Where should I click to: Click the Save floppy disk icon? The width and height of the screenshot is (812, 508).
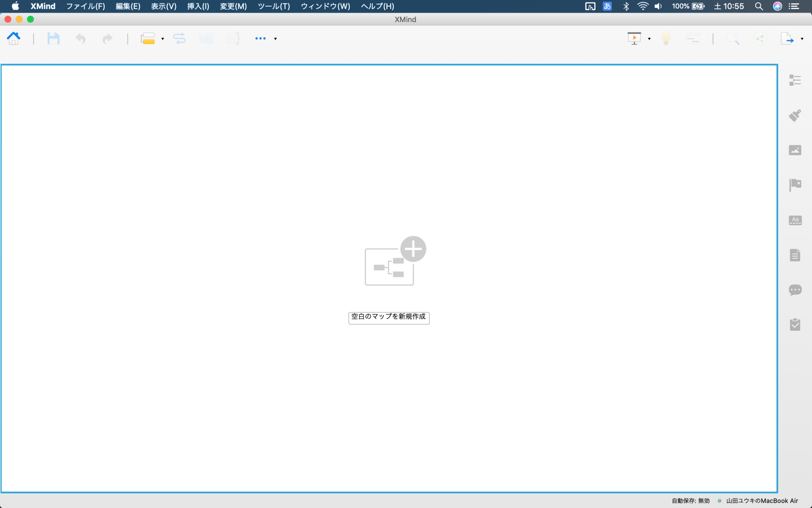(x=54, y=38)
